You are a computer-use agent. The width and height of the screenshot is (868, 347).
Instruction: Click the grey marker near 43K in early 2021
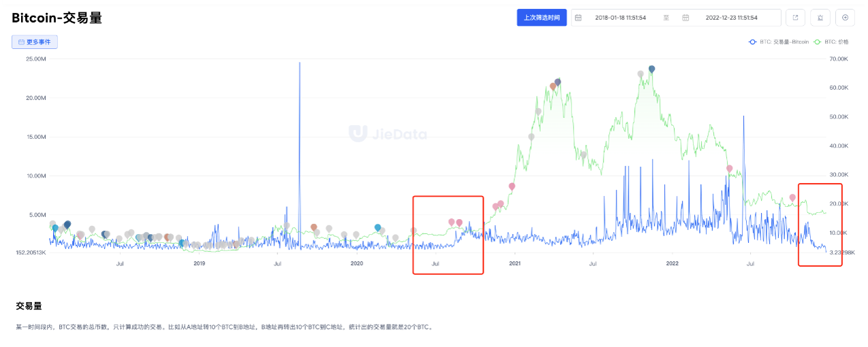click(x=531, y=136)
